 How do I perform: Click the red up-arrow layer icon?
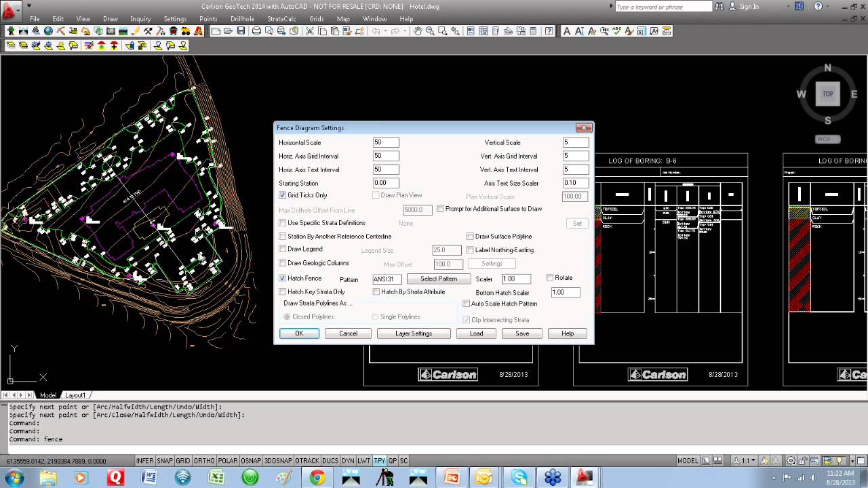pos(100,45)
